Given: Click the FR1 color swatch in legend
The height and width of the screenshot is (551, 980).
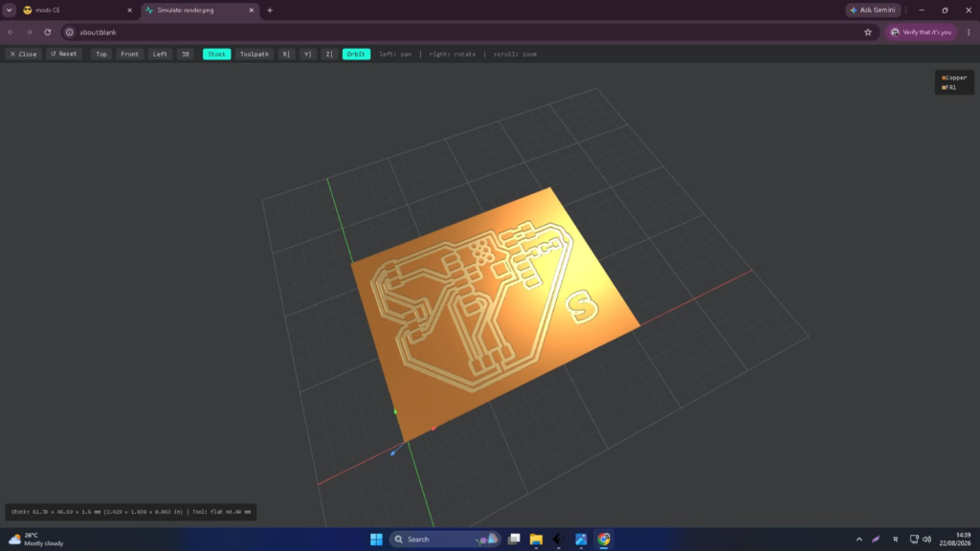Looking at the screenshot, I should pos(944,88).
